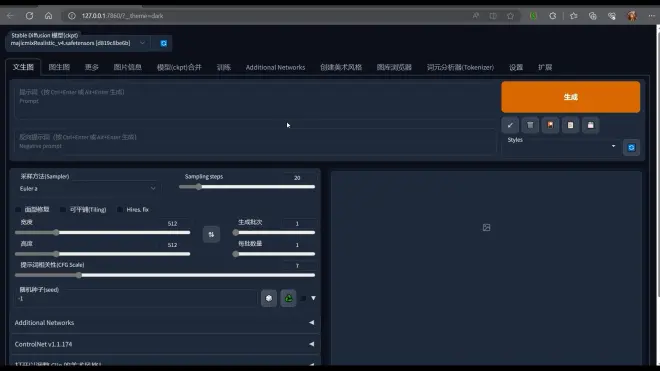Click the orange 生成 generate button
The width and height of the screenshot is (660, 371).
[x=570, y=97]
